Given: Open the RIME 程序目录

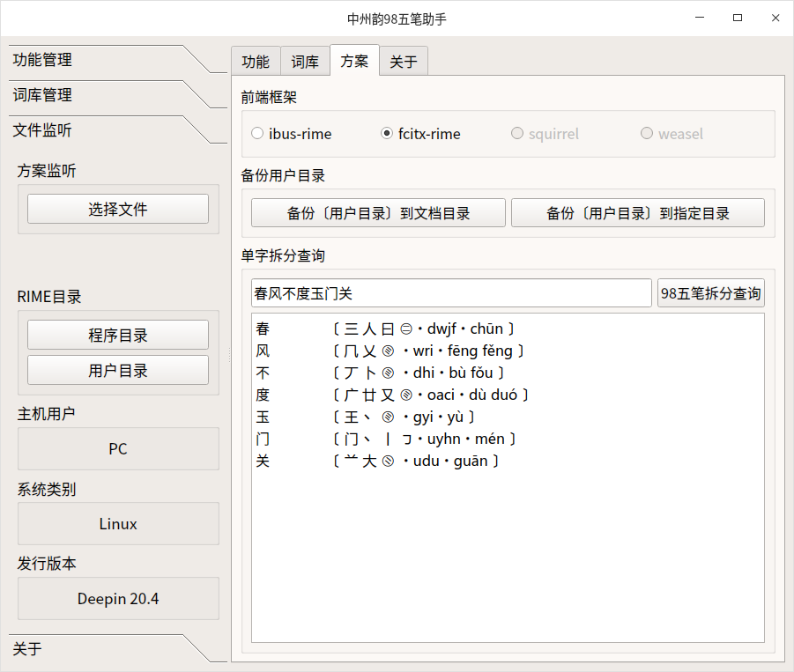Looking at the screenshot, I should point(117,335).
